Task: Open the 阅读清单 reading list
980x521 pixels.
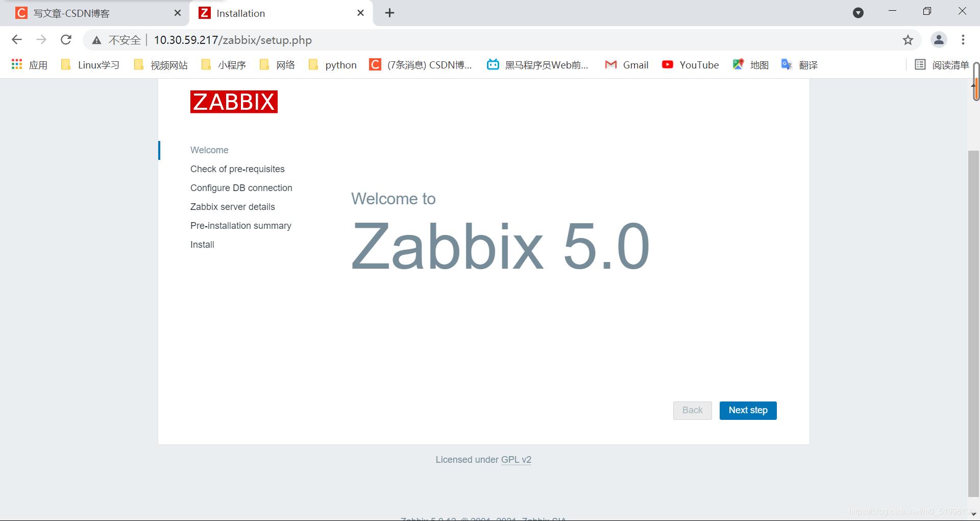Action: pyautogui.click(x=942, y=65)
